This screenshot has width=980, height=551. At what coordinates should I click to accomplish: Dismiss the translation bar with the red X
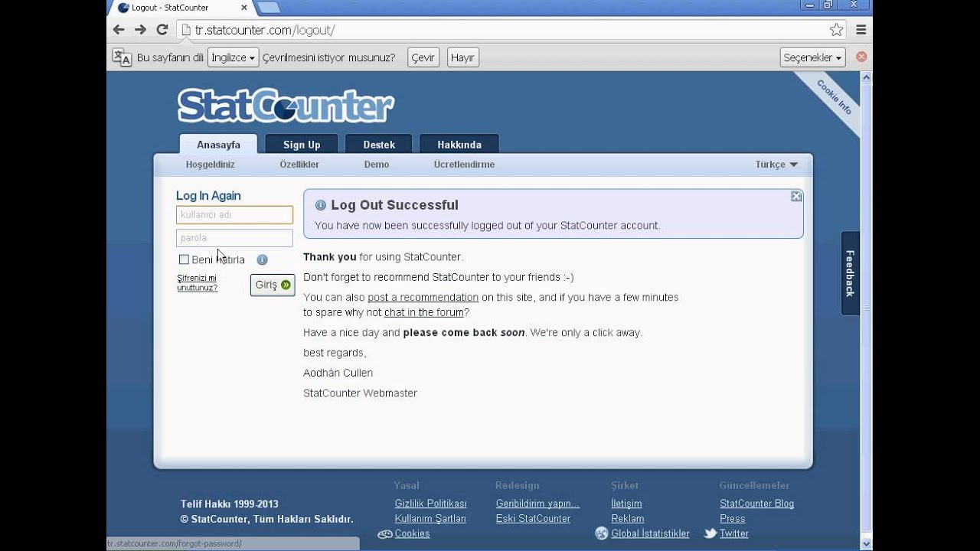861,57
